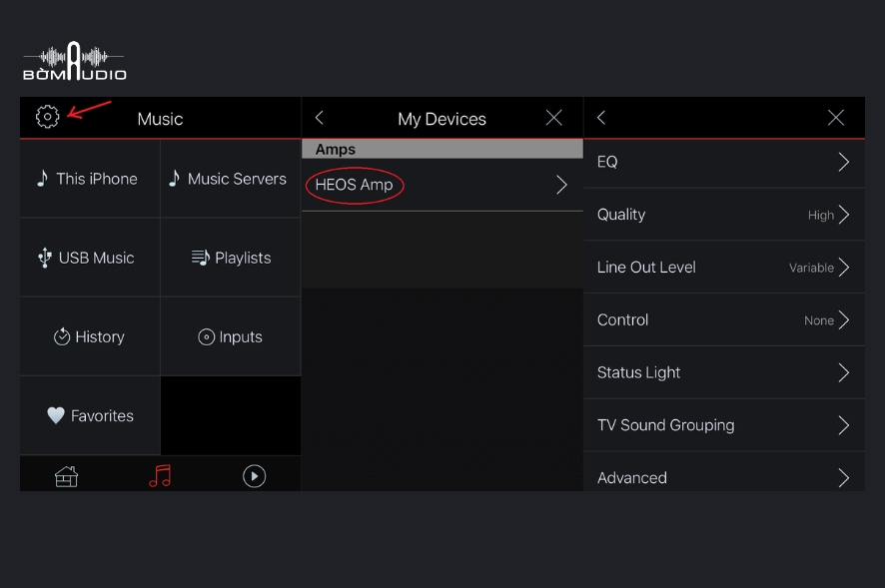Go back from the HEOS Amp settings panel
885x588 pixels.
coord(601,118)
